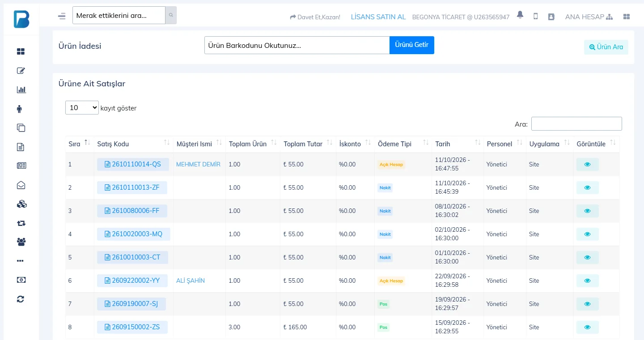Open the contact card icon in header
Viewport: 644px width, 340px height.
[551, 17]
